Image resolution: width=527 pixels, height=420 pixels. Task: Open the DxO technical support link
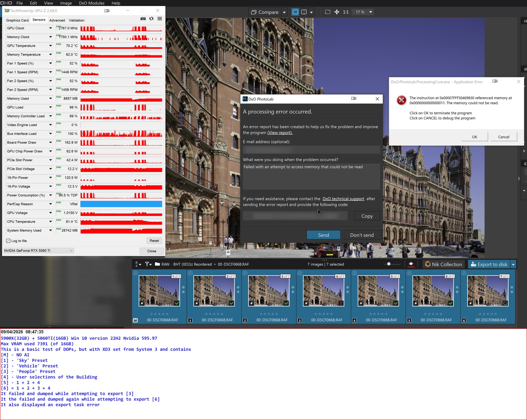coord(343,199)
